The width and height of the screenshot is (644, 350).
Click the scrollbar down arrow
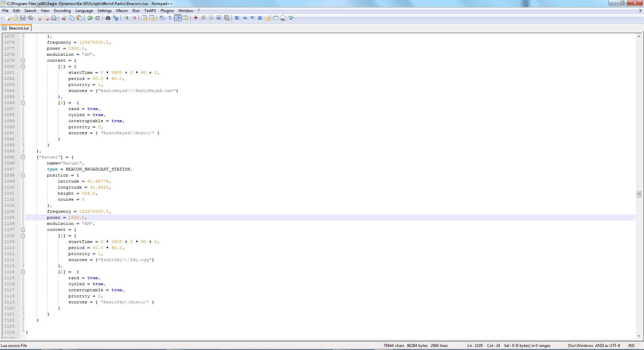click(639, 336)
